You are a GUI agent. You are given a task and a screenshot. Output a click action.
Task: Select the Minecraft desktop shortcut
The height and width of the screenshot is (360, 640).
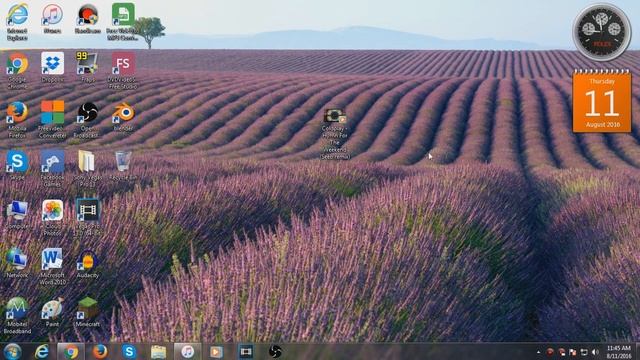tap(87, 312)
